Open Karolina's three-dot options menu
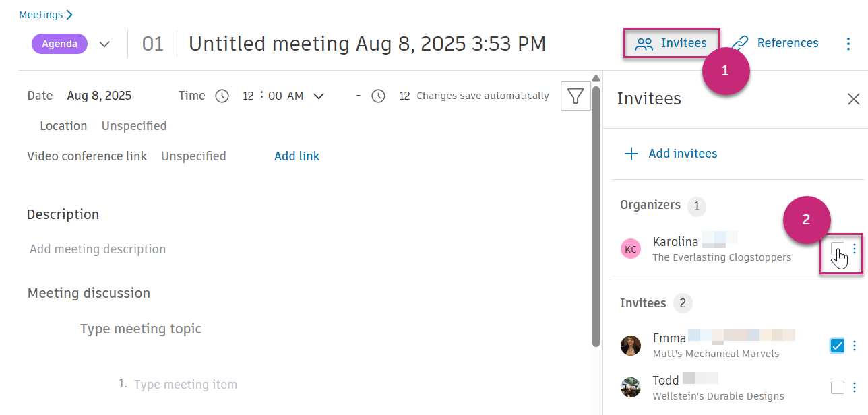Image resolution: width=868 pixels, height=415 pixels. coord(855,249)
